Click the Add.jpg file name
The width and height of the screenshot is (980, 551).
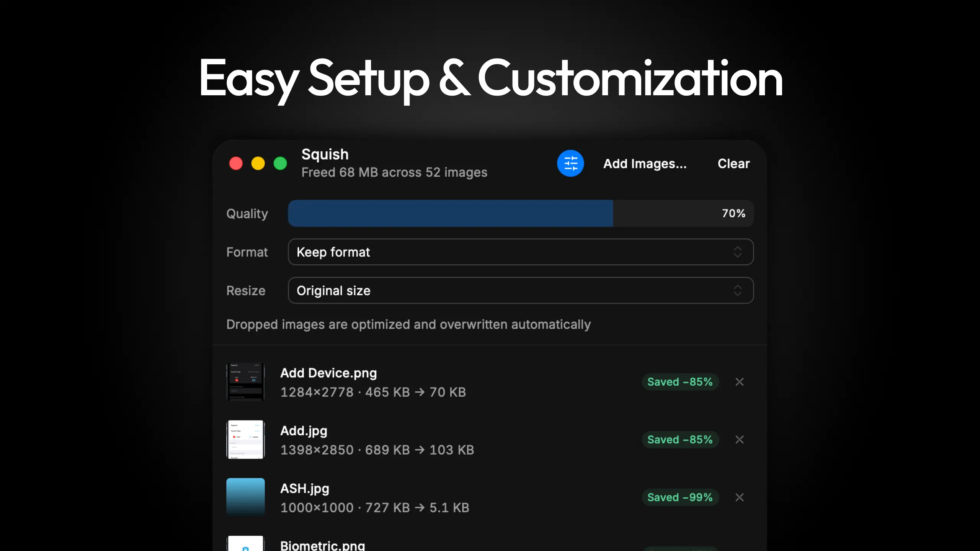pos(304,431)
